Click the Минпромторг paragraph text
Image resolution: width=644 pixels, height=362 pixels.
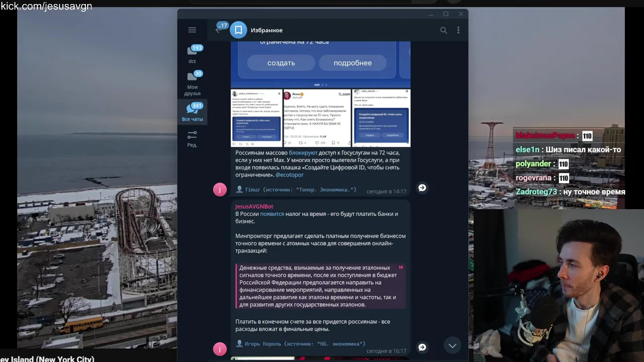(x=320, y=243)
